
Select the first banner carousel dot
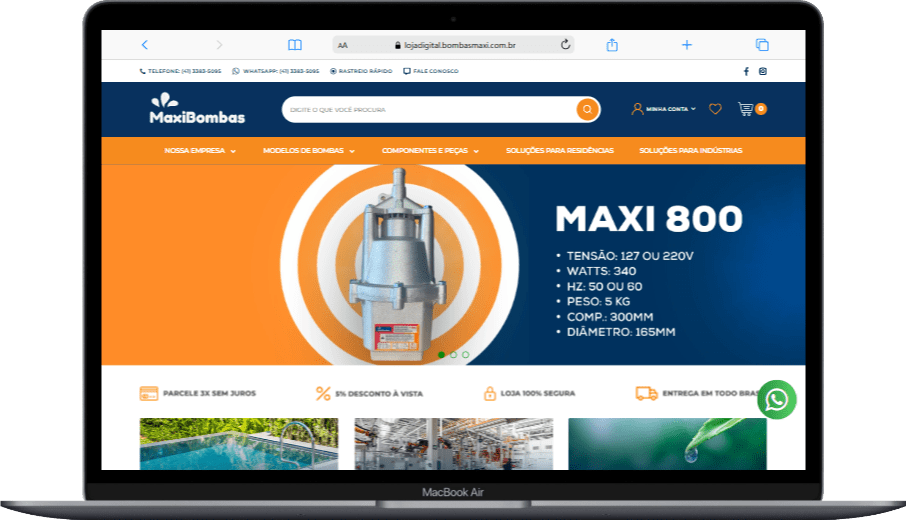point(441,354)
